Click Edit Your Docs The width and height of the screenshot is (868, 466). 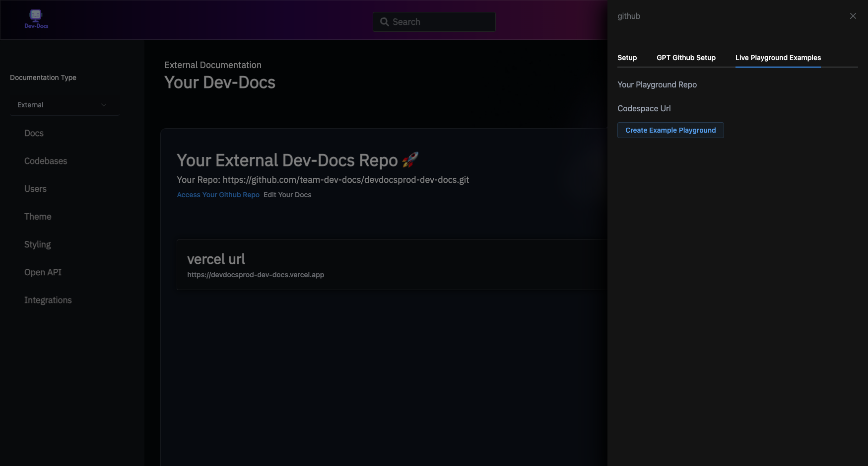(287, 195)
